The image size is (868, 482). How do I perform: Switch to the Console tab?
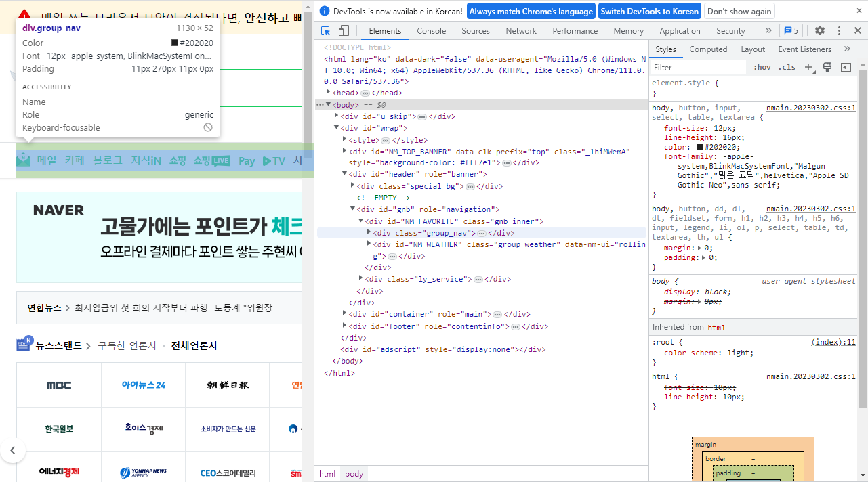[x=432, y=31]
